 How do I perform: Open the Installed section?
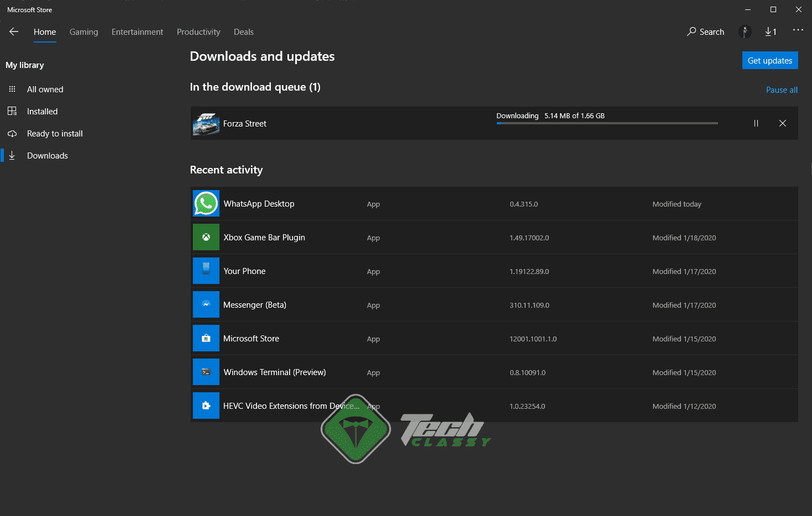[42, 111]
